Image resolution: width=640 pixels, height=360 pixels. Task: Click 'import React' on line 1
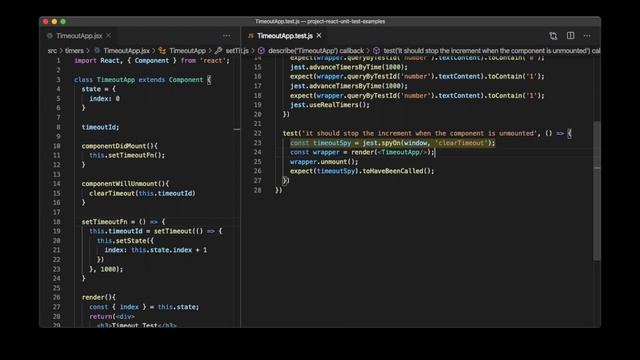click(97, 60)
